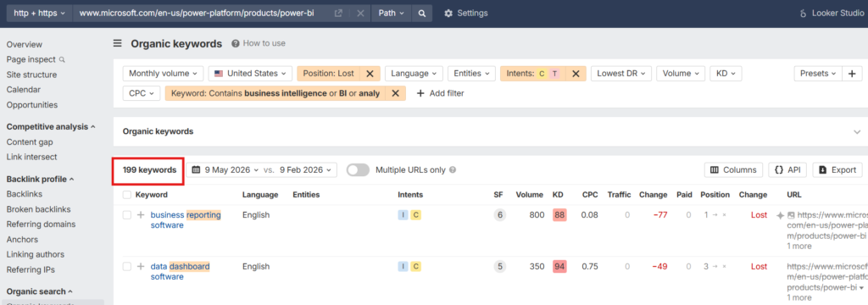
Task: Click the Page inspect search icon
Action: coord(62,60)
